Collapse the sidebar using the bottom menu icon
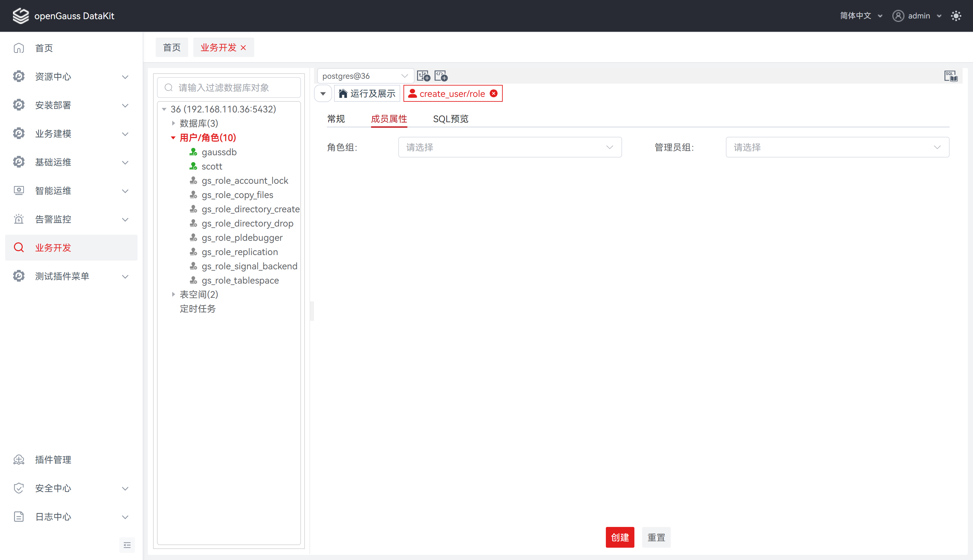 coord(127,545)
